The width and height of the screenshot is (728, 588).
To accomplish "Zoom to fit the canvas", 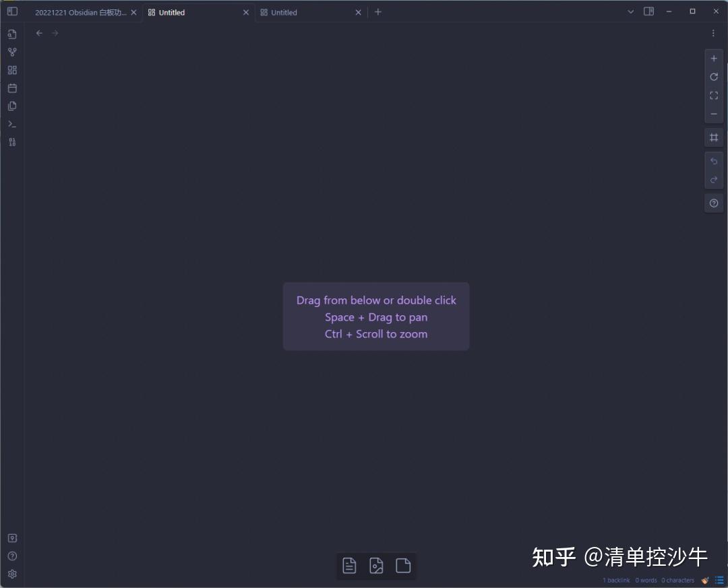I will [x=714, y=95].
